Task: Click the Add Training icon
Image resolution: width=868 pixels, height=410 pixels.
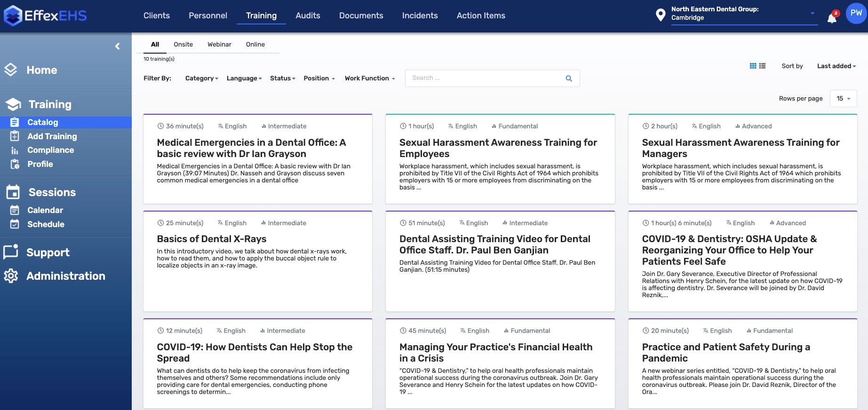Action: pyautogui.click(x=15, y=136)
